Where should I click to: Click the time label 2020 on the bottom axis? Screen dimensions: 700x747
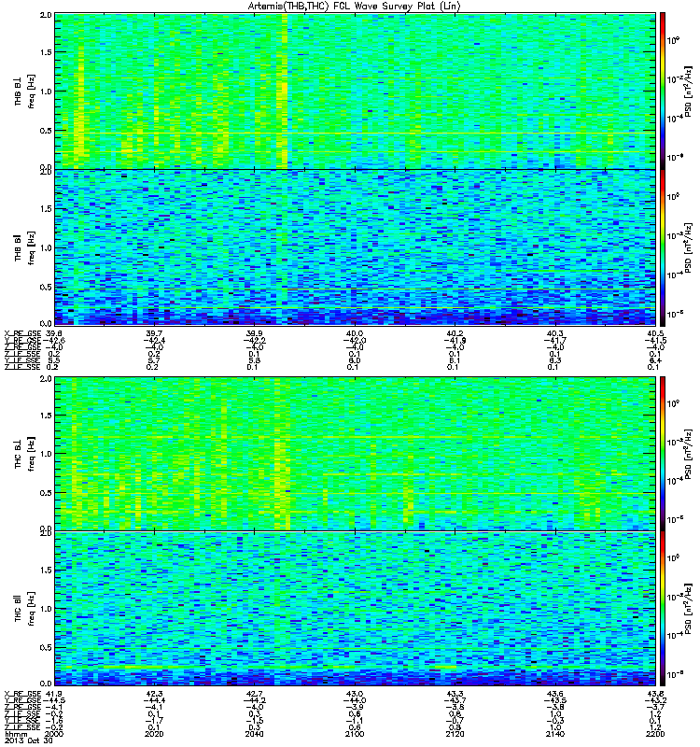[154, 734]
